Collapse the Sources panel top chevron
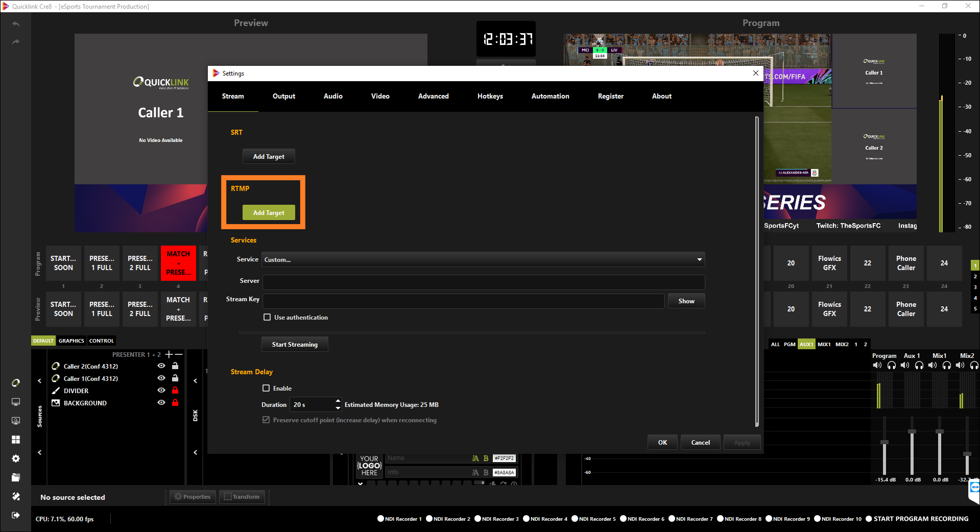 pos(39,381)
